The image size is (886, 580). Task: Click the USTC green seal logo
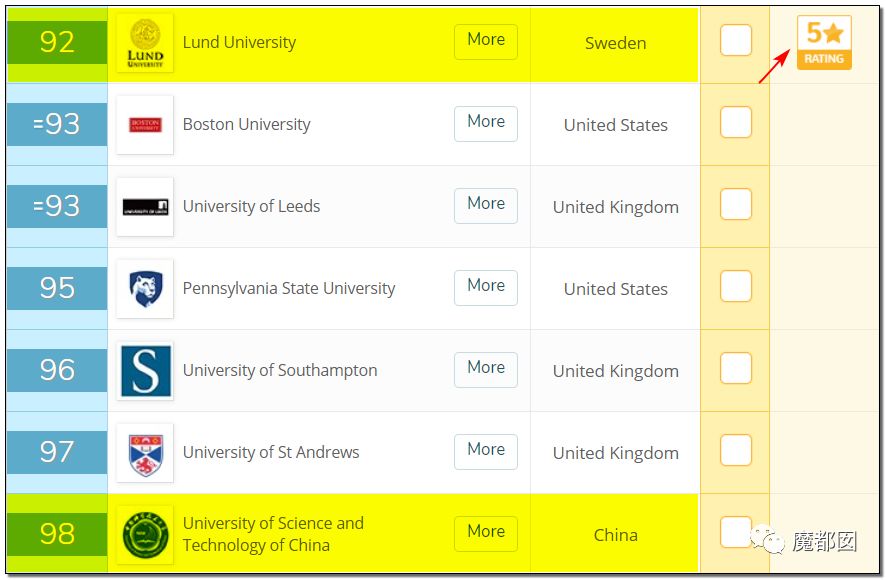click(145, 535)
